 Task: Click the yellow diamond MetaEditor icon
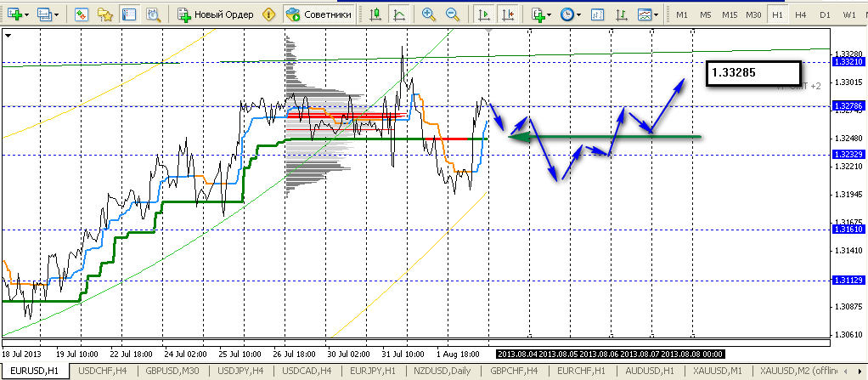tap(268, 14)
